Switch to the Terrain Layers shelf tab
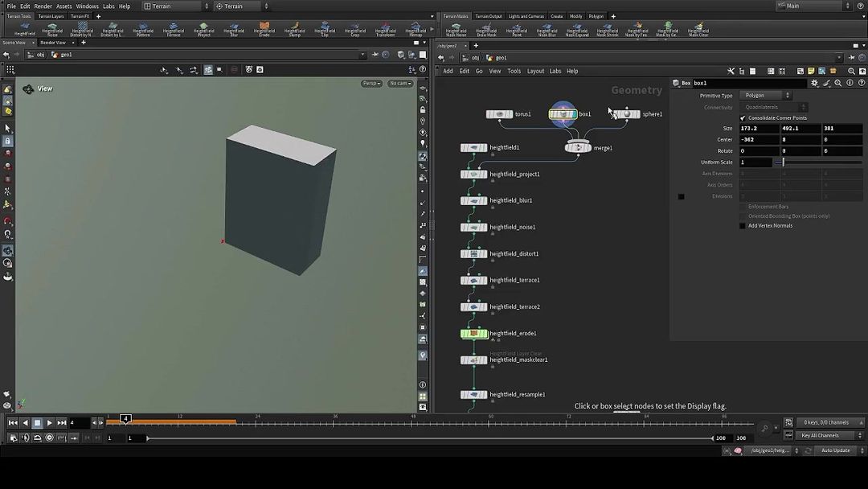This screenshot has height=489, width=868. 51,16
